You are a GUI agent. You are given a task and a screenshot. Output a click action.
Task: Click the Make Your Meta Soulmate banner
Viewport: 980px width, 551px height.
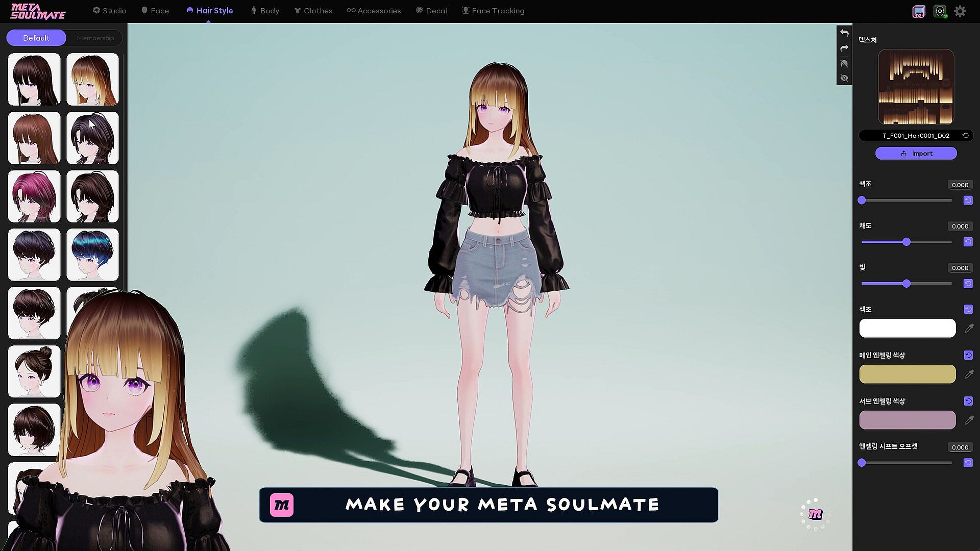coord(488,505)
